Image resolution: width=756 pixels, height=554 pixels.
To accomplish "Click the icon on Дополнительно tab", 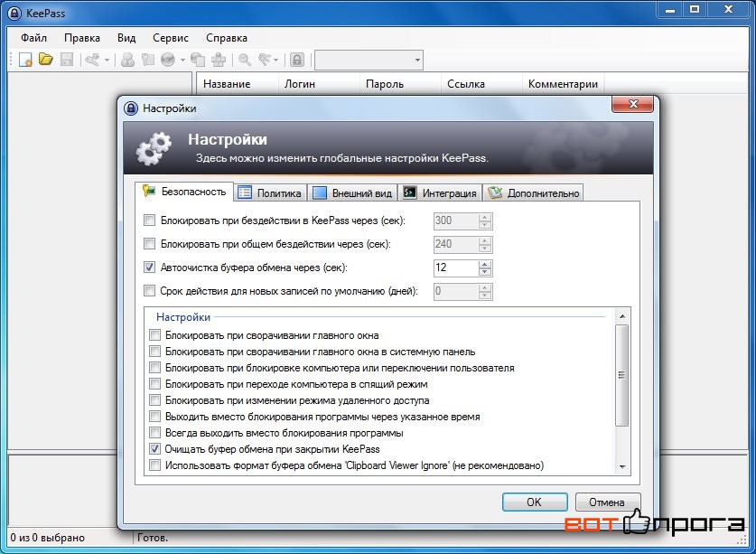I will click(x=495, y=192).
